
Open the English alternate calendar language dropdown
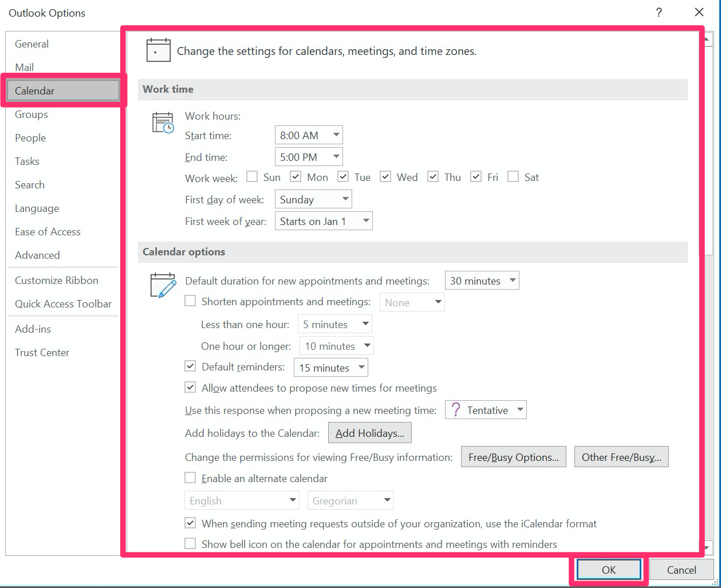242,500
